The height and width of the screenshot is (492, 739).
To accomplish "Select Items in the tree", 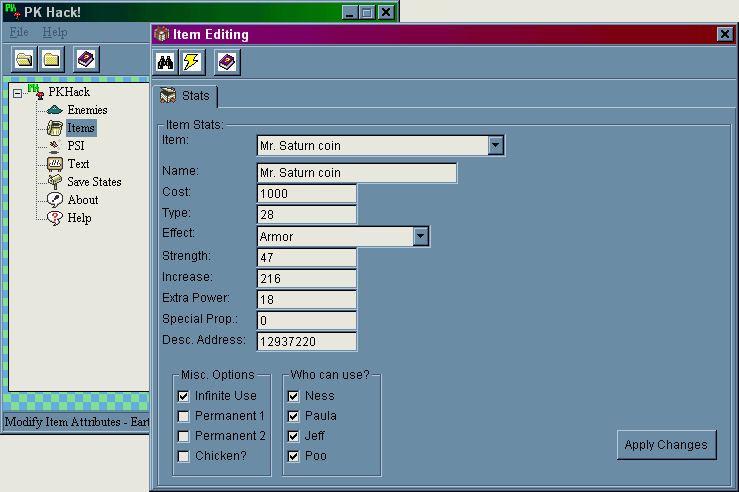I will pos(81,128).
